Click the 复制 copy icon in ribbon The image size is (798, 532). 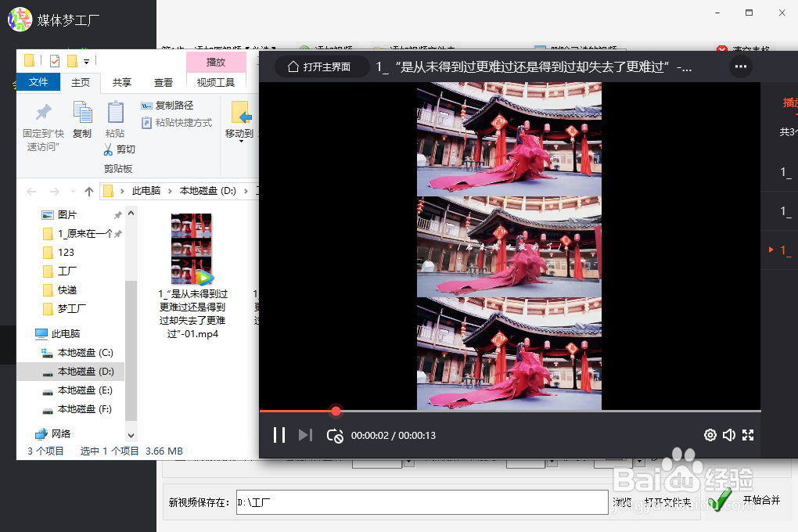click(x=82, y=112)
